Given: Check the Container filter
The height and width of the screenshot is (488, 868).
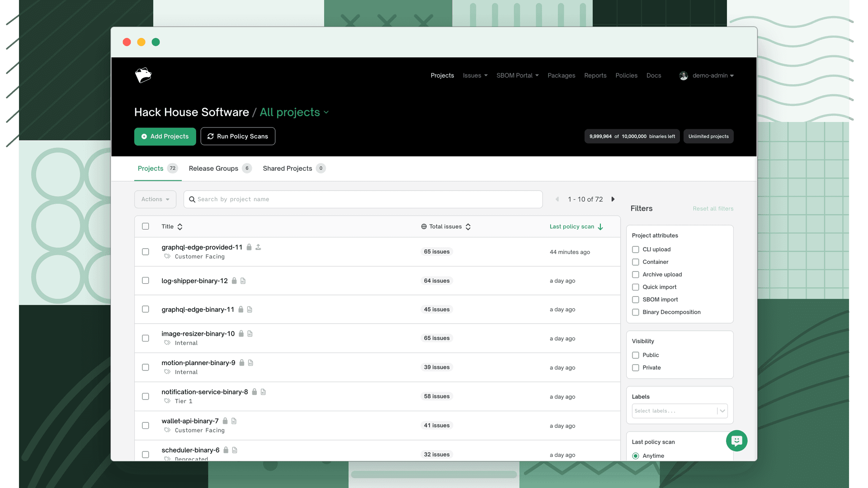Looking at the screenshot, I should (636, 262).
